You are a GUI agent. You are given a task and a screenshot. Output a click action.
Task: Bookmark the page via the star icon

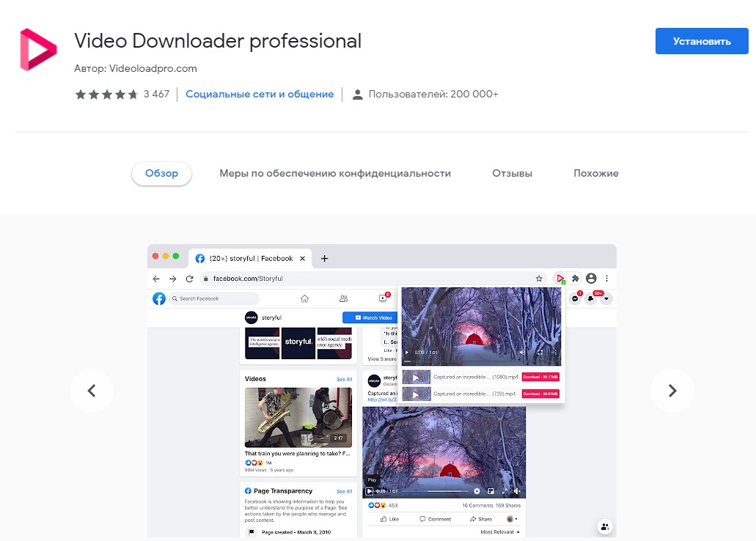coord(539,279)
